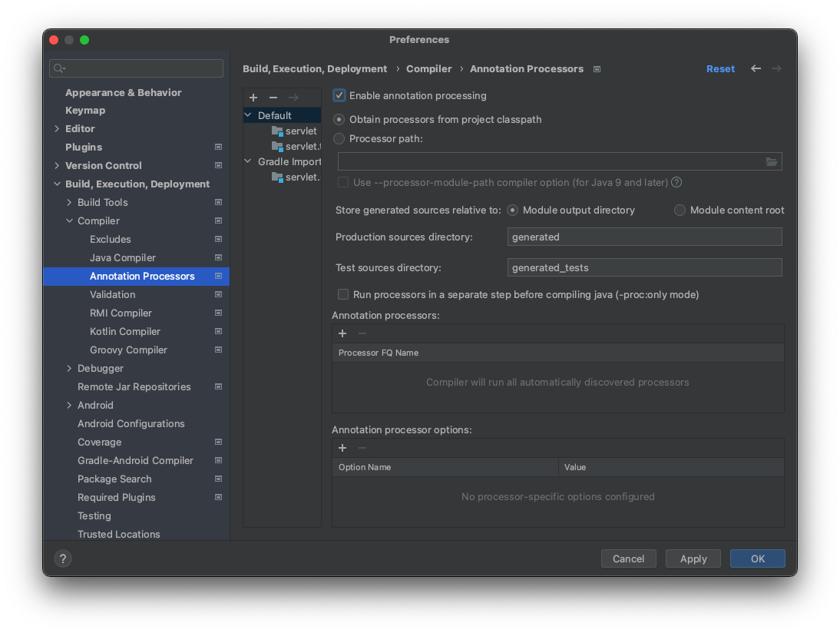
Task: Click the Cancel button
Action: click(x=628, y=558)
